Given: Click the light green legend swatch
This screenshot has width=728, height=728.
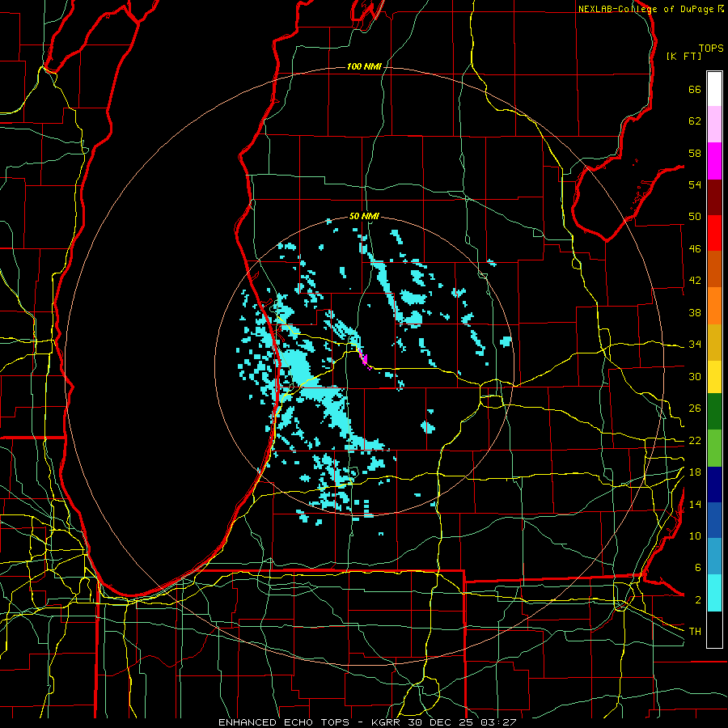Looking at the screenshot, I should click(714, 448).
